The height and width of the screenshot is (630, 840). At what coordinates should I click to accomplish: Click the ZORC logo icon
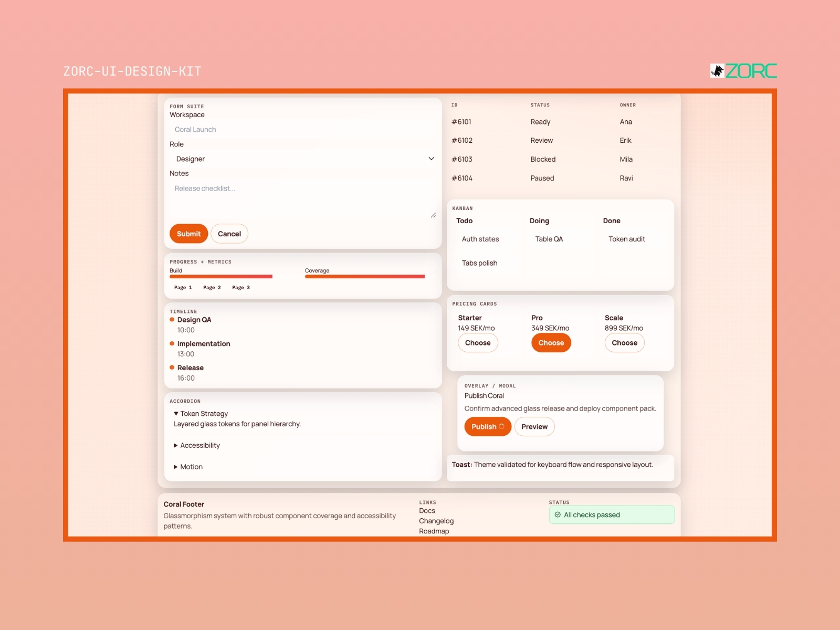pyautogui.click(x=717, y=71)
